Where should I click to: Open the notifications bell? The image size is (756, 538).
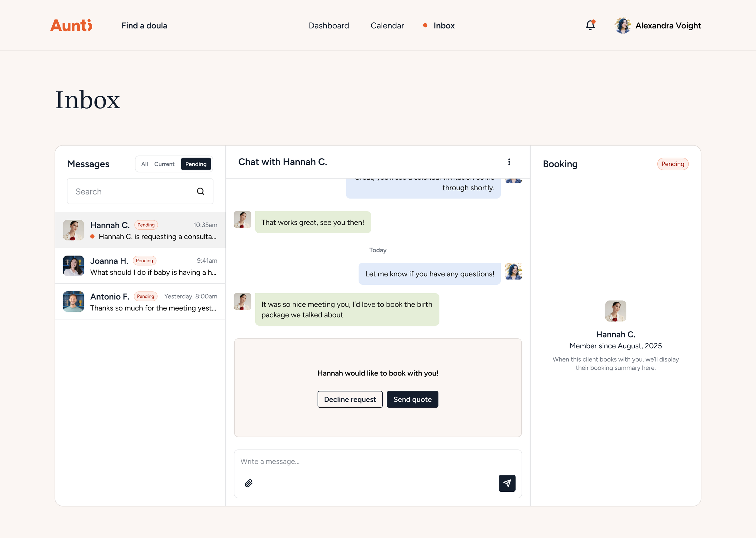[x=591, y=25]
